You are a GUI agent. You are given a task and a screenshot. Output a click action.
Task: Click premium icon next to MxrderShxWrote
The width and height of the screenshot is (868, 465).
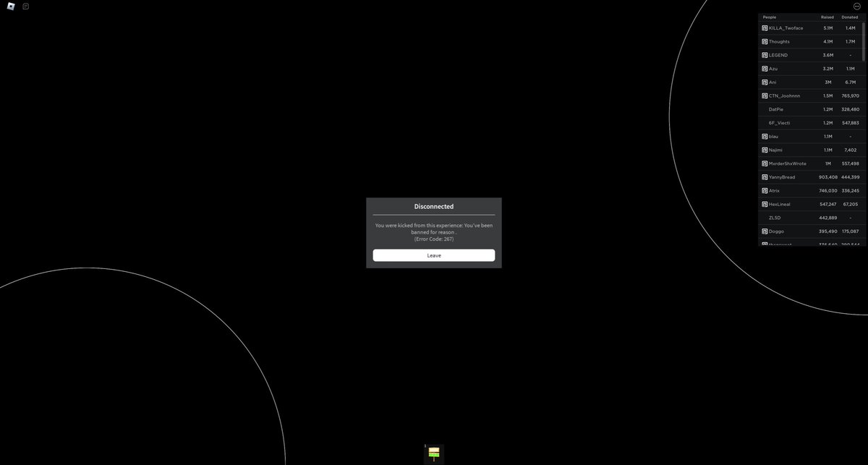(x=765, y=163)
